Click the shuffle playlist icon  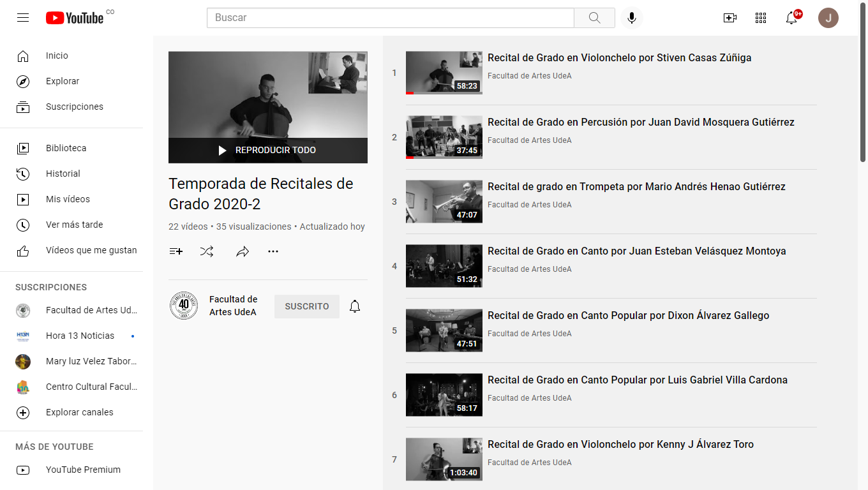coord(207,251)
